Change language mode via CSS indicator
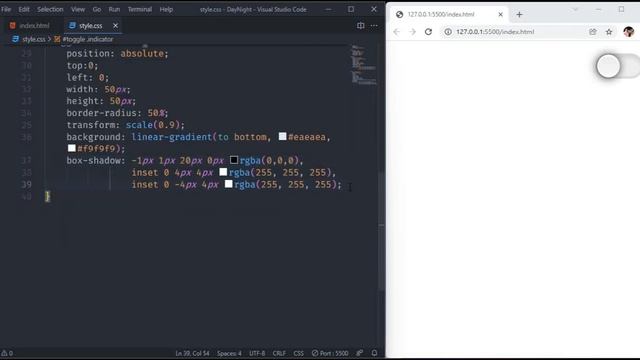This screenshot has width=640, height=360. (x=299, y=353)
